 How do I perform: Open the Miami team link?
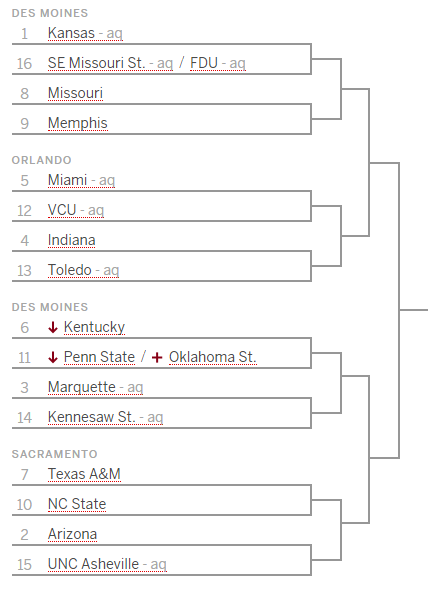[68, 180]
